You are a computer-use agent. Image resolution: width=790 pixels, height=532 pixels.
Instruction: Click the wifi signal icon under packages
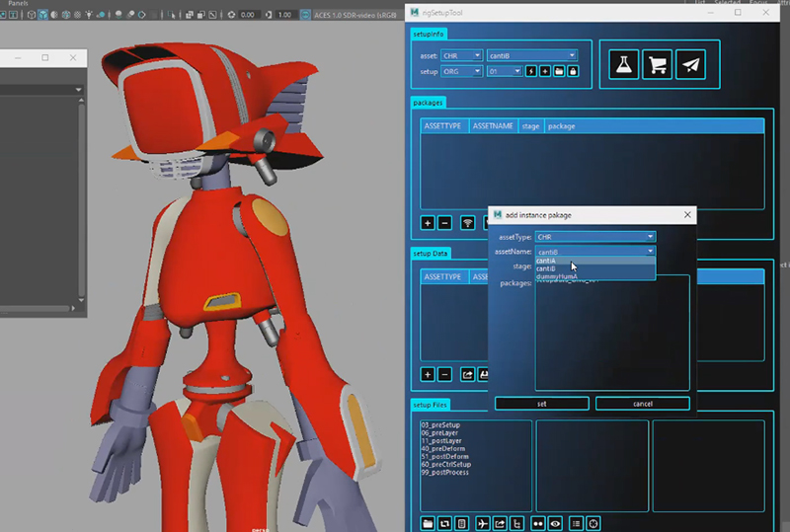467,223
